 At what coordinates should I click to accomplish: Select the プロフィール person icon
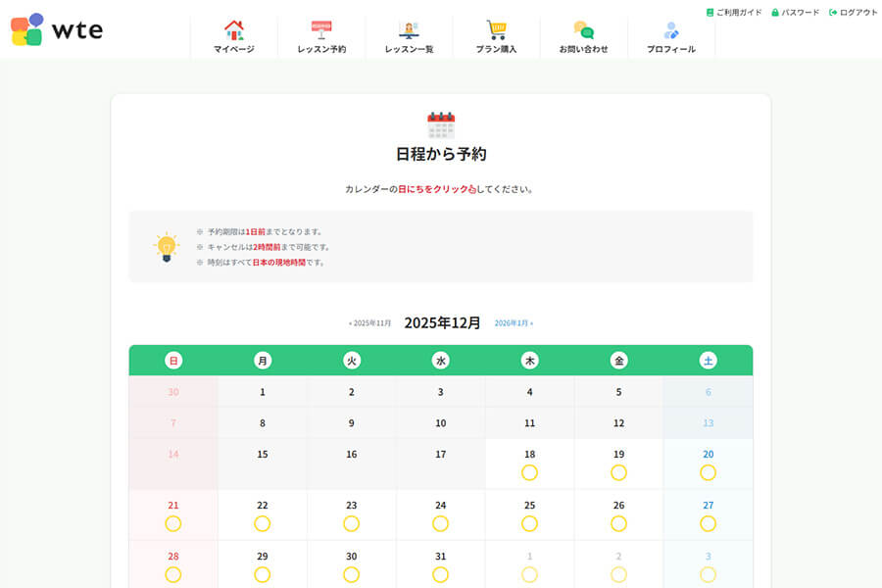(670, 28)
